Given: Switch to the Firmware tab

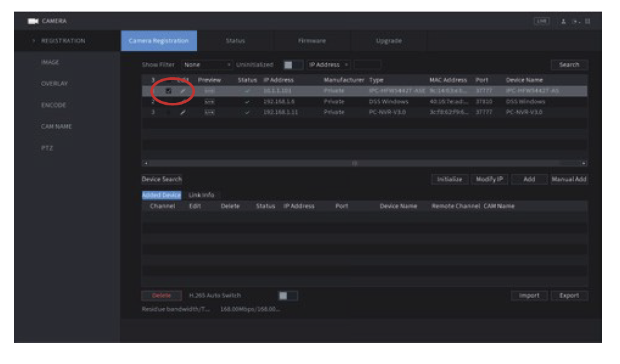Looking at the screenshot, I should coord(312,41).
